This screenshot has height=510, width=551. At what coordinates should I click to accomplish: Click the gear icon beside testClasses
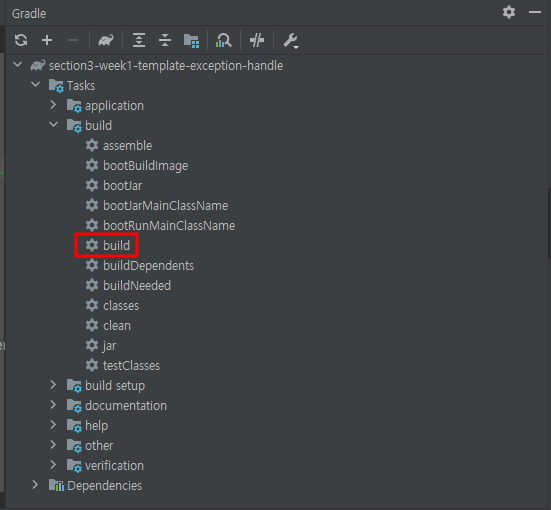pos(92,365)
